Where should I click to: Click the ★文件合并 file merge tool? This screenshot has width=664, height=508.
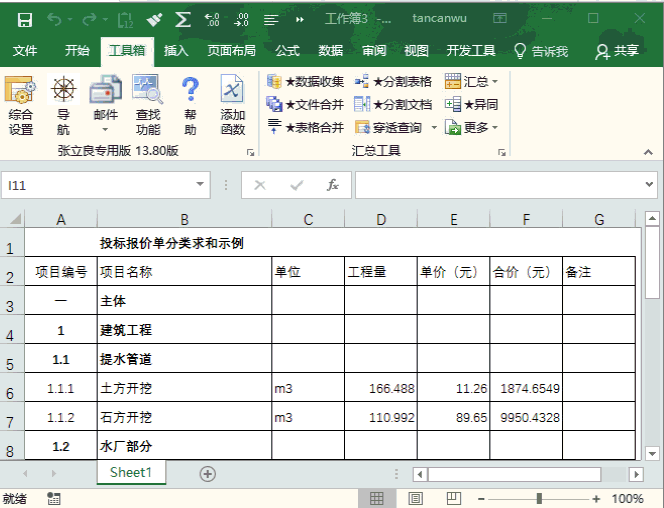click(x=306, y=104)
